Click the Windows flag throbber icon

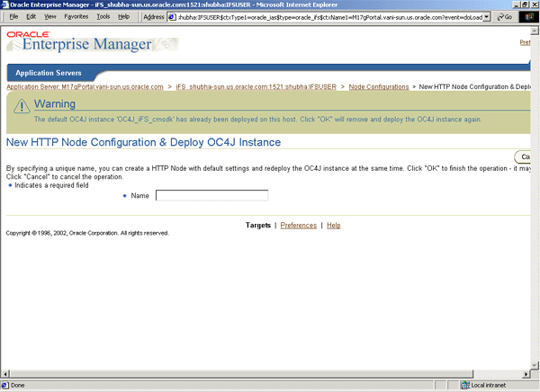click(528, 17)
